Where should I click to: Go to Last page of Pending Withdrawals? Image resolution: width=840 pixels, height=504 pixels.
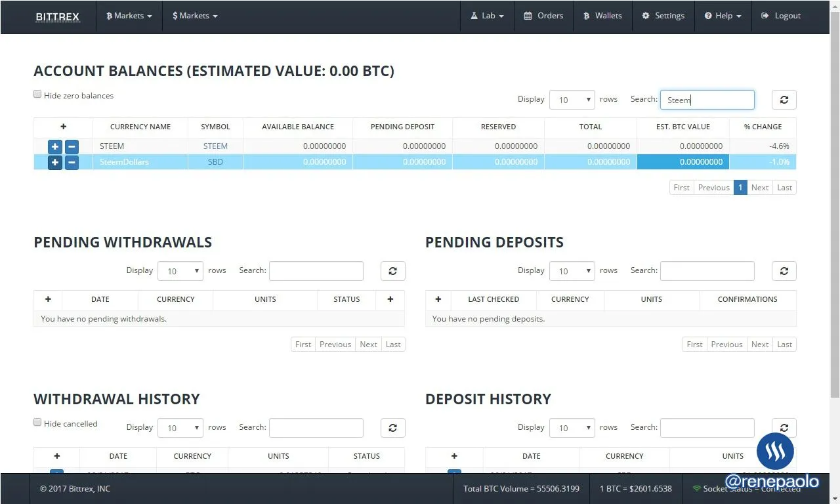click(393, 345)
